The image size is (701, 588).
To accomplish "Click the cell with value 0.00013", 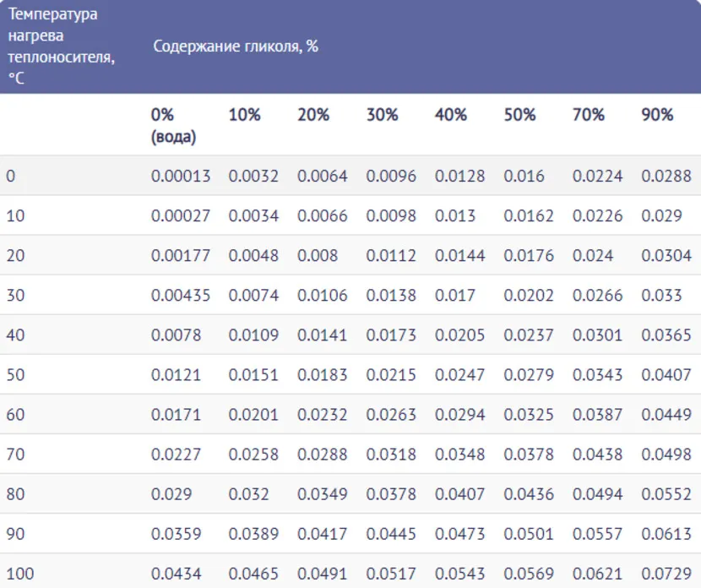I will (181, 177).
